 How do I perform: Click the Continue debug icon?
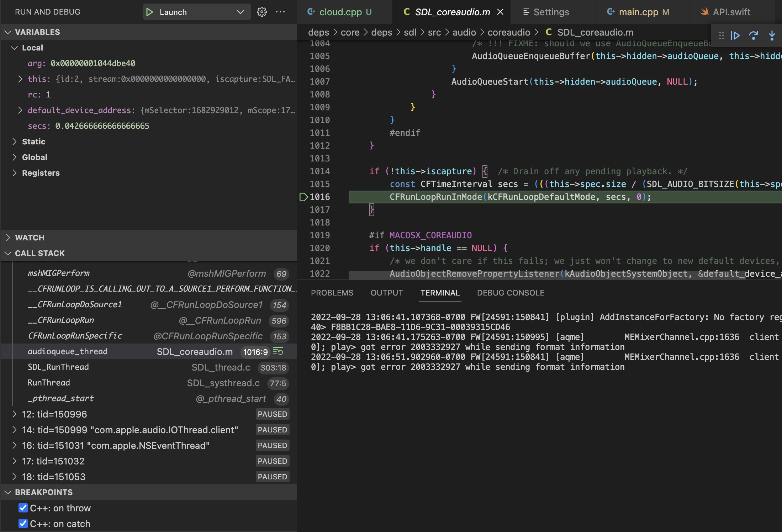735,36
